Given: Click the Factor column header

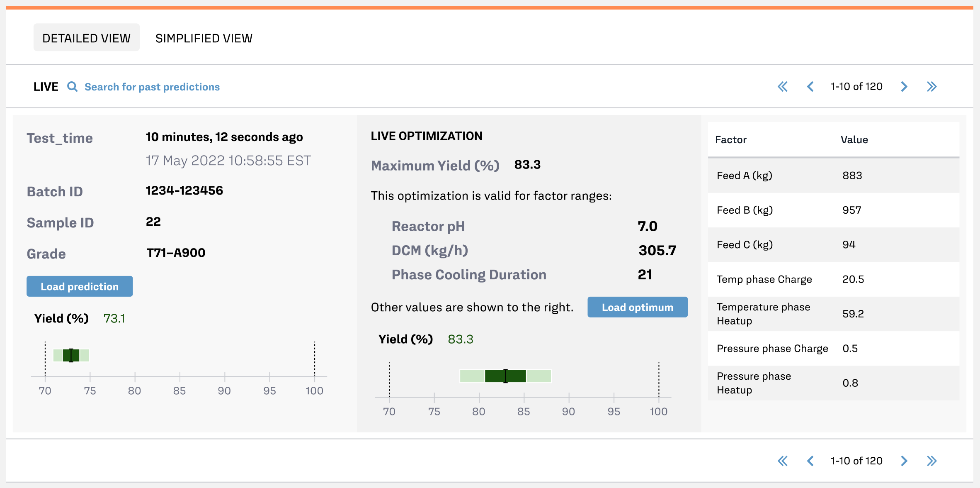Looking at the screenshot, I should coord(731,140).
